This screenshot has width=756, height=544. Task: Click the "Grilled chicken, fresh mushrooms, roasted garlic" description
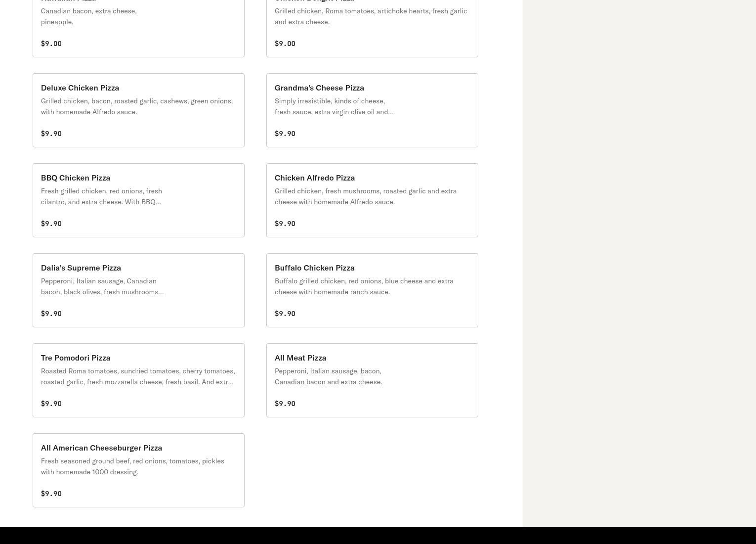[366, 196]
